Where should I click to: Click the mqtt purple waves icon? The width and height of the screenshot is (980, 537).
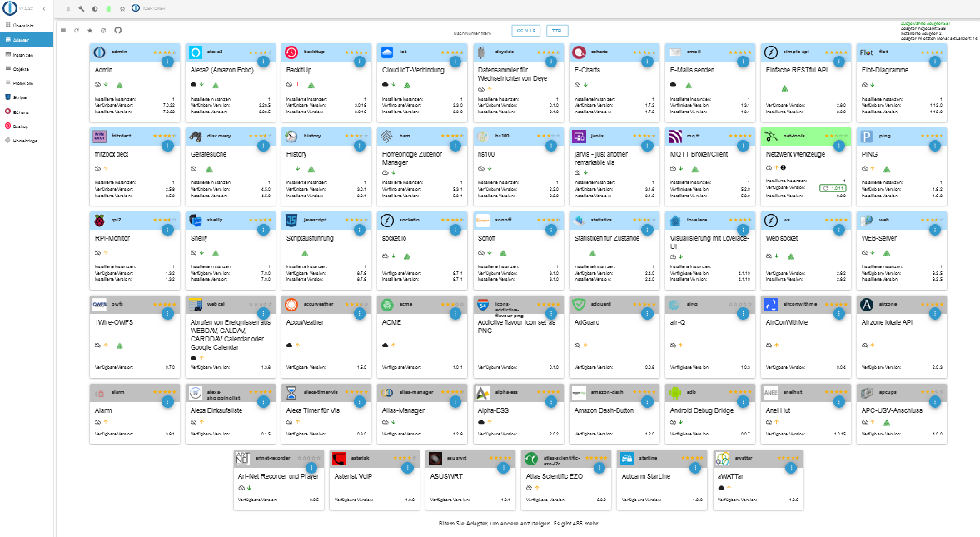pos(674,137)
